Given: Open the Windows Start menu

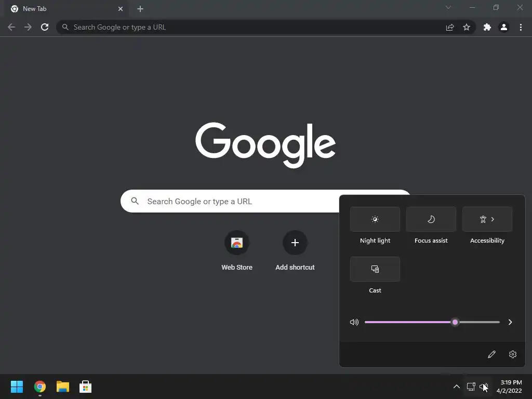Looking at the screenshot, I should [x=17, y=387].
